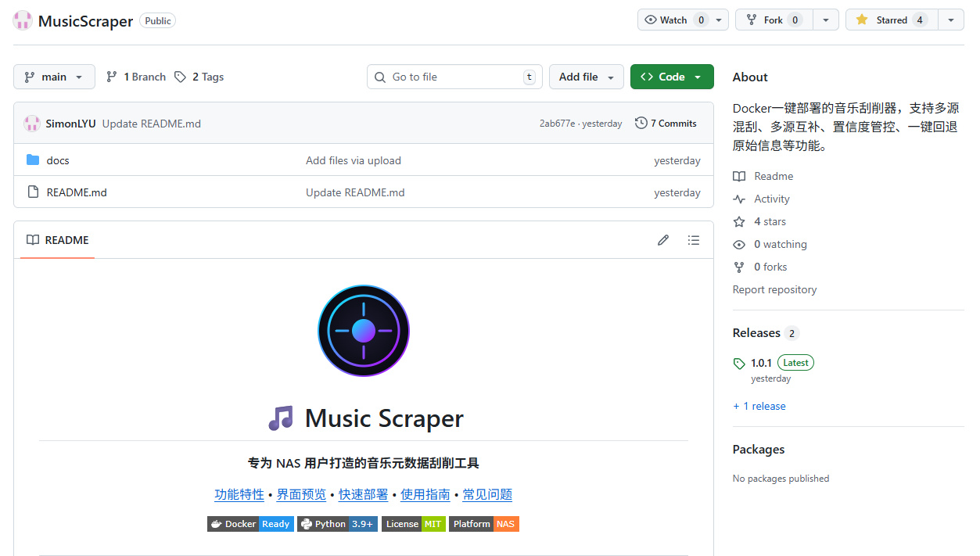Open commit hash 2ab677e
This screenshot has height=556, width=980.
click(x=557, y=124)
